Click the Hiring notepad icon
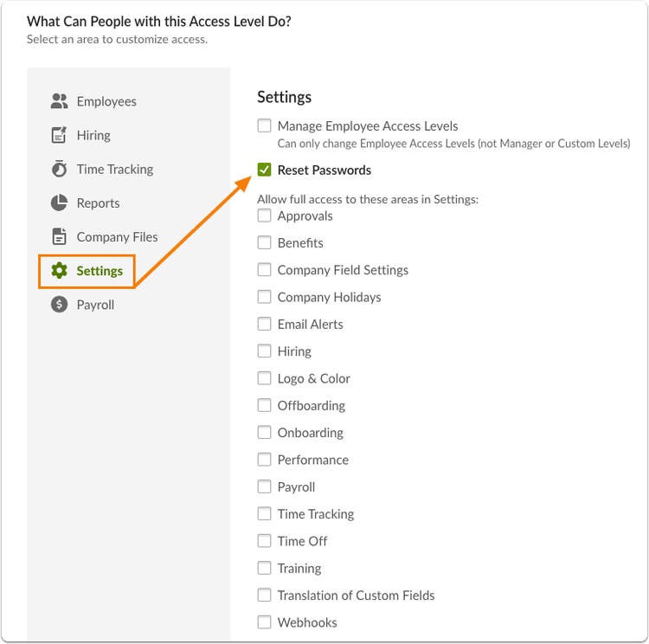This screenshot has width=649, height=644. (59, 135)
